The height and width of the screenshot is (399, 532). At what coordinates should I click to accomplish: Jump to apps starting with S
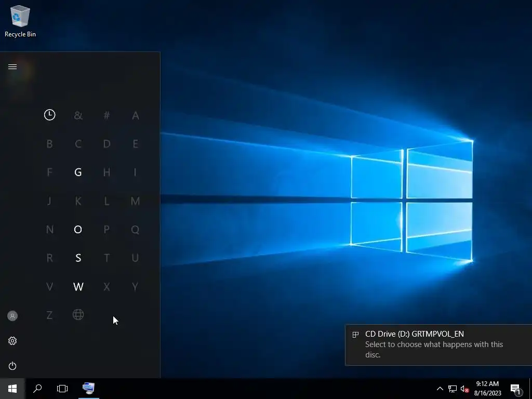point(78,258)
